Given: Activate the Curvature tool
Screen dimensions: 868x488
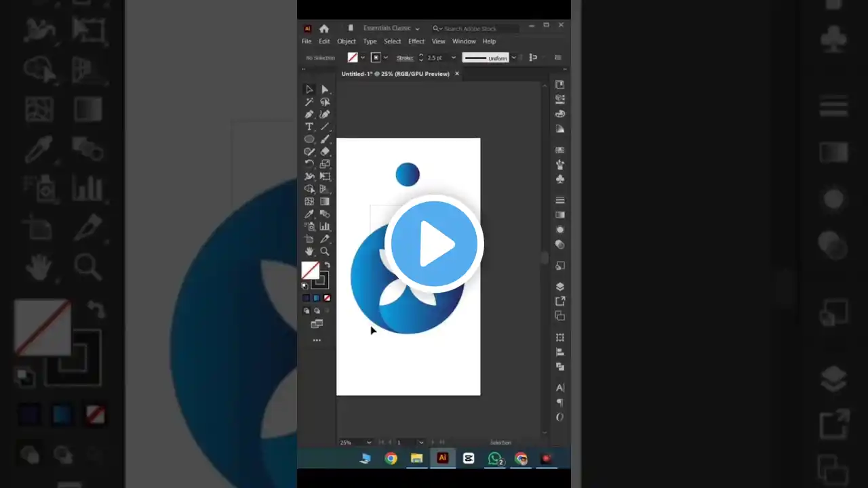Looking at the screenshot, I should click(325, 115).
